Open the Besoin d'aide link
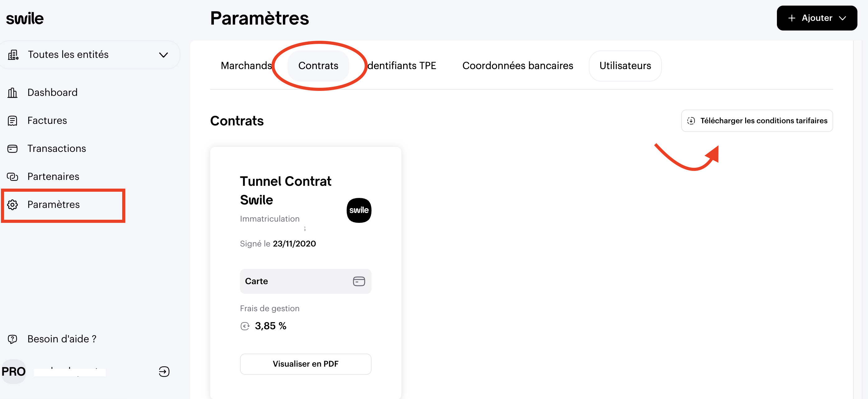The width and height of the screenshot is (868, 399). coord(62,339)
